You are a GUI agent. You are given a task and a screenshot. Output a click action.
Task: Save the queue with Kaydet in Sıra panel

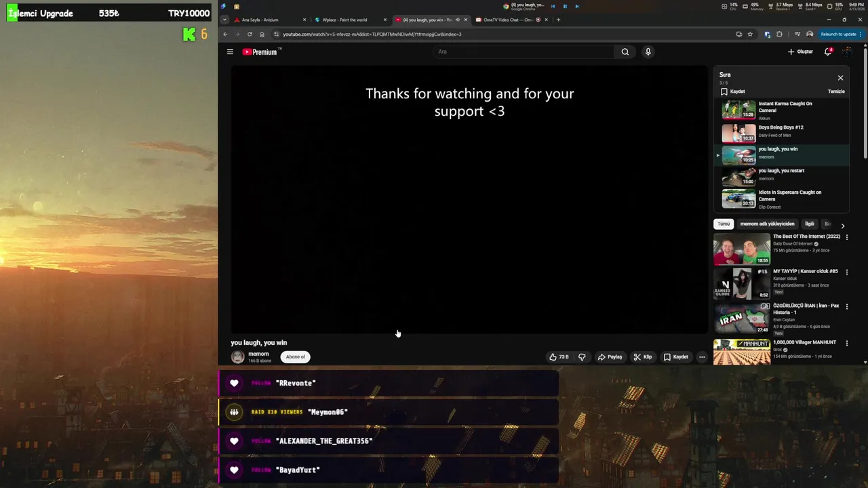[x=732, y=91]
